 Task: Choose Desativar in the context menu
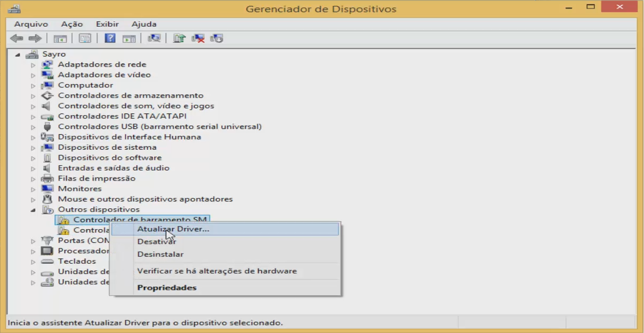[224, 241]
